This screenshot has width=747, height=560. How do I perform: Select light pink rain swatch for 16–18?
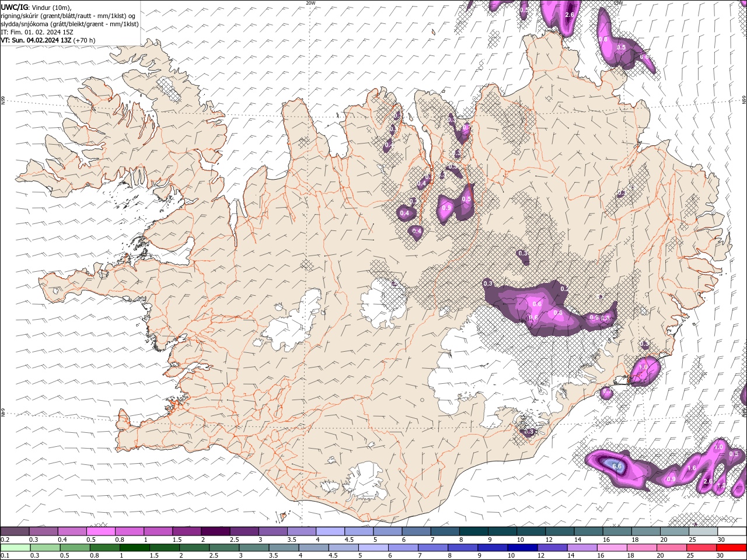[x=612, y=548]
